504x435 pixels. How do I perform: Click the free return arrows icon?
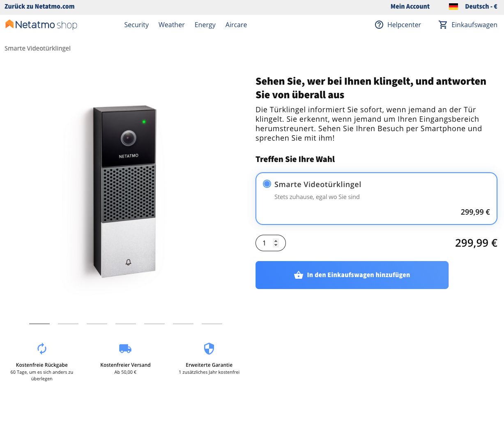tap(42, 349)
